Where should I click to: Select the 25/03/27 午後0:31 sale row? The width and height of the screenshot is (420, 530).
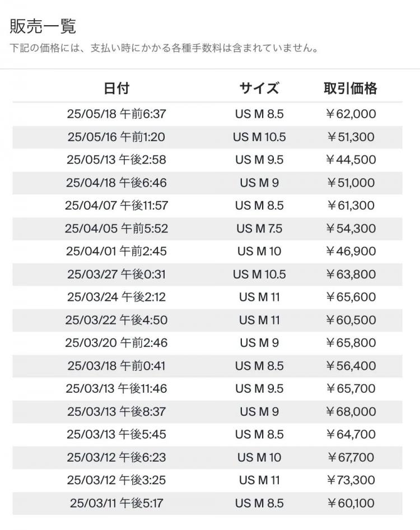coord(207,275)
